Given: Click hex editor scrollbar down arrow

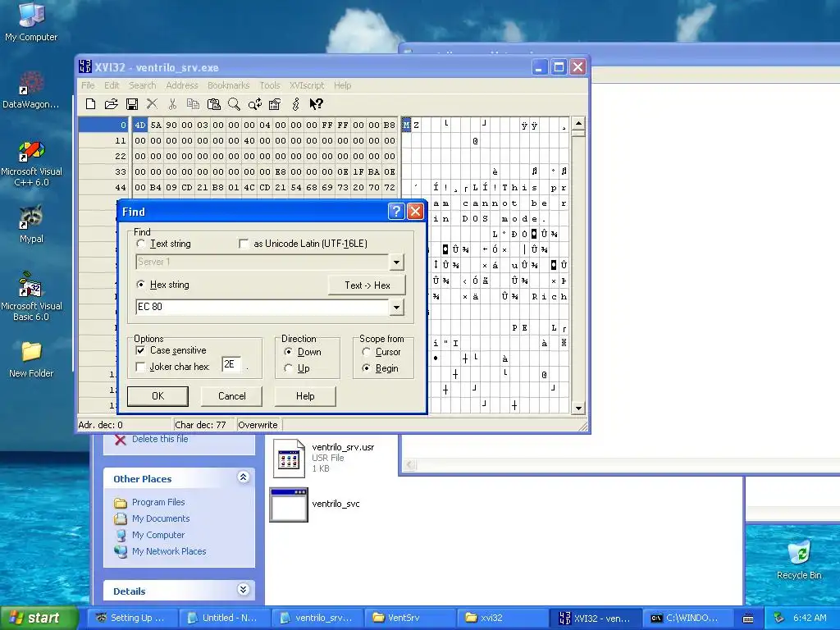Looking at the screenshot, I should (x=578, y=409).
